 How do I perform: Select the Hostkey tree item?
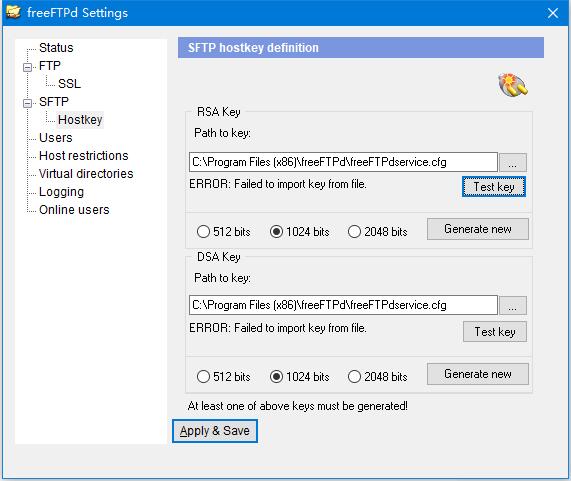click(x=80, y=120)
